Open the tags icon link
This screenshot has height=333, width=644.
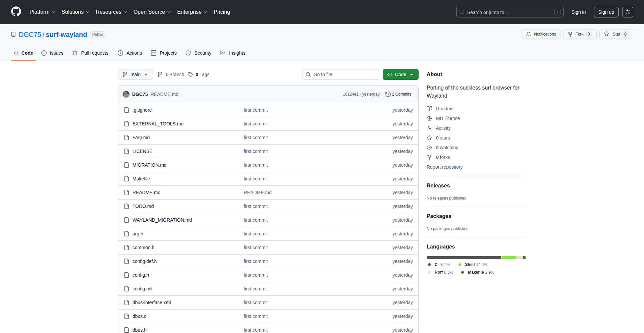[x=190, y=74]
